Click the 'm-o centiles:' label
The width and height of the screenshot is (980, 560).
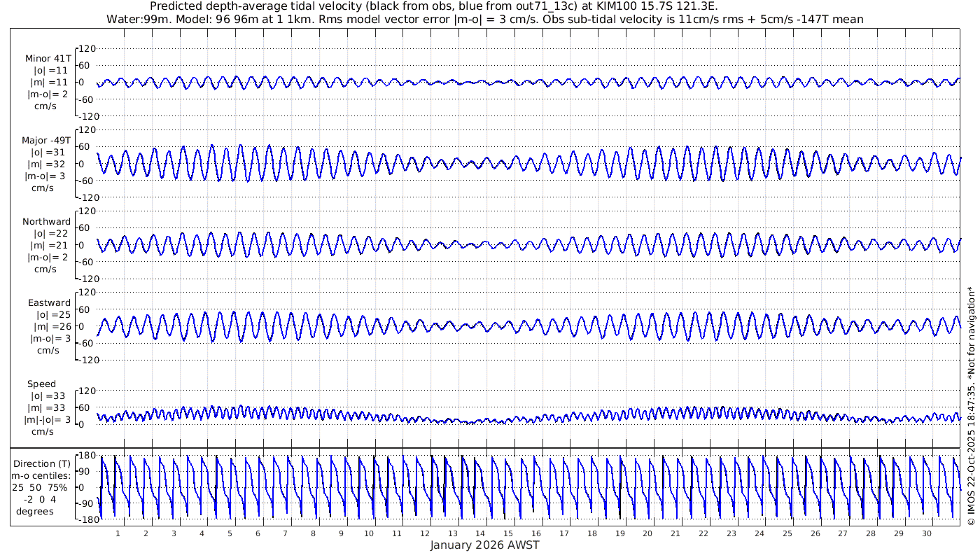[x=43, y=475]
